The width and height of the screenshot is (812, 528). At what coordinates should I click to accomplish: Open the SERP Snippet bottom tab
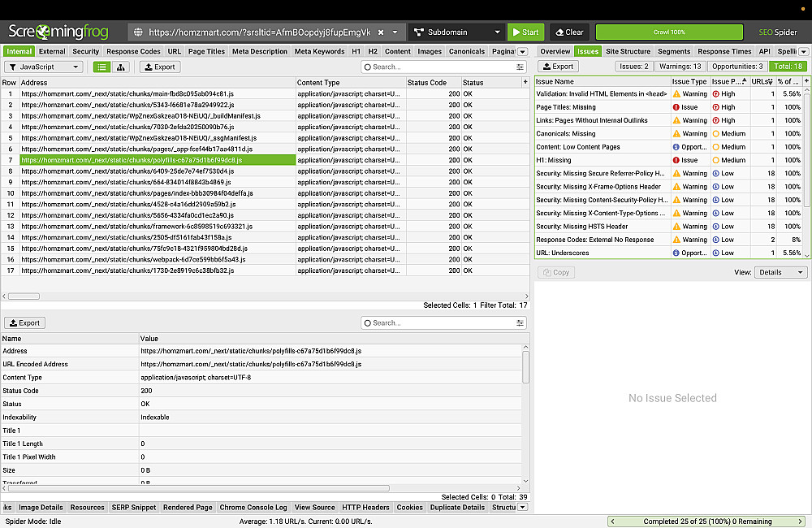pyautogui.click(x=134, y=507)
